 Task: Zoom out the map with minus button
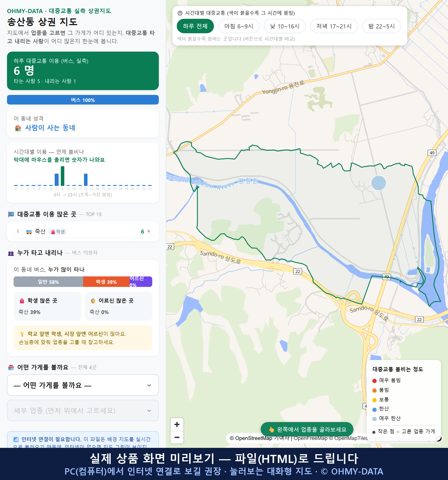click(x=177, y=437)
